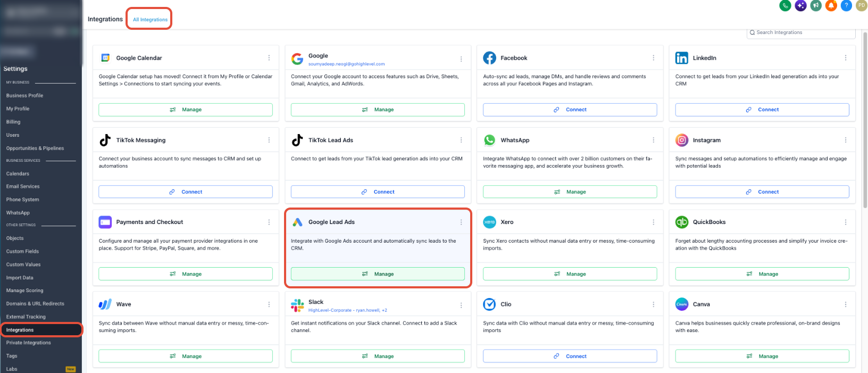Open Labs in the sidebar
Viewport: 868px width, 373px height.
[x=12, y=369]
